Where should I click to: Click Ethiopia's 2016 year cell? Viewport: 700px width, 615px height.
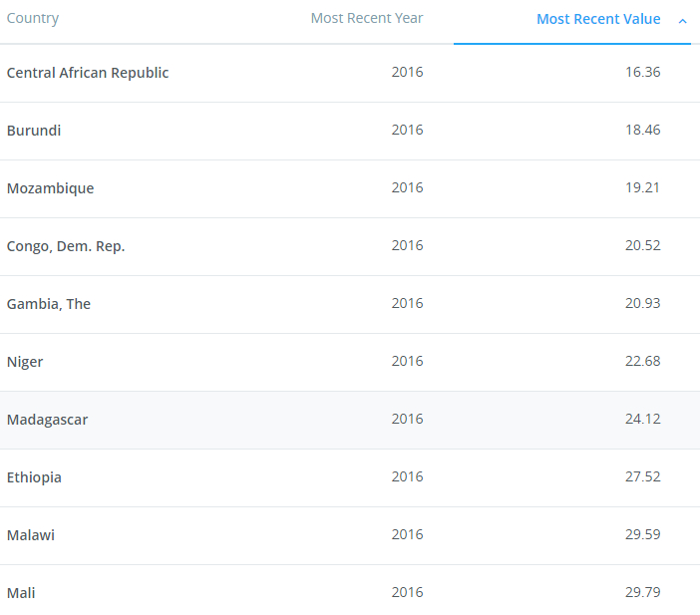pos(407,477)
